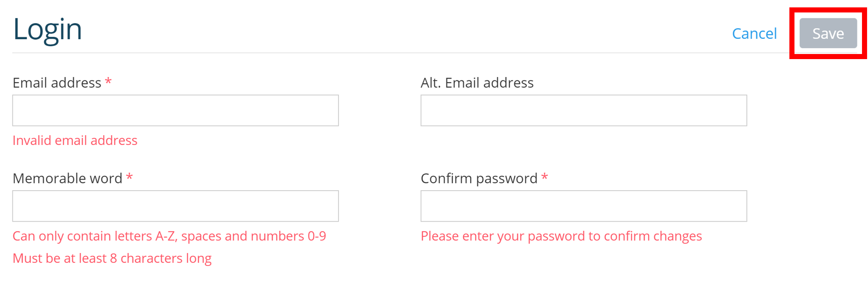Click the Memorable word input field
The image size is (868, 283).
[x=175, y=205]
